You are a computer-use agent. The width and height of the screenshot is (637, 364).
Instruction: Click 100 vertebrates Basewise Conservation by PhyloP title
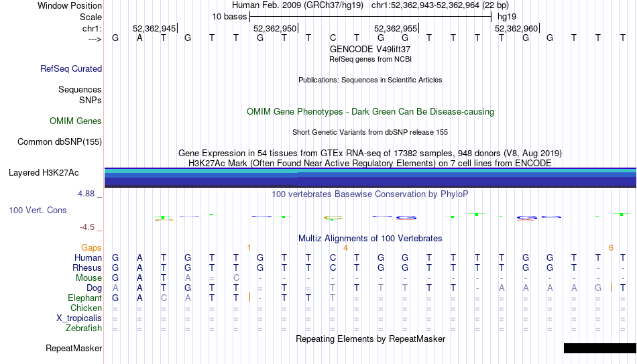[x=370, y=194]
